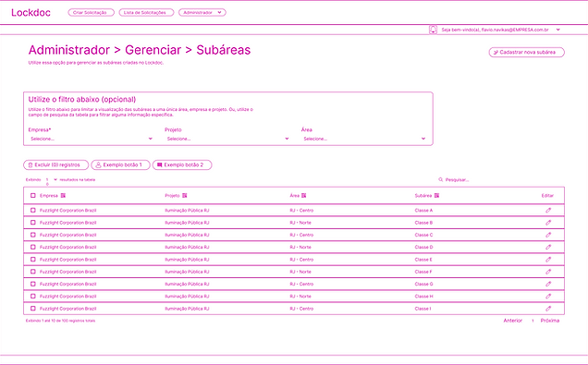
Task: Focus the Pesquisar search field
Action: pyautogui.click(x=457, y=180)
